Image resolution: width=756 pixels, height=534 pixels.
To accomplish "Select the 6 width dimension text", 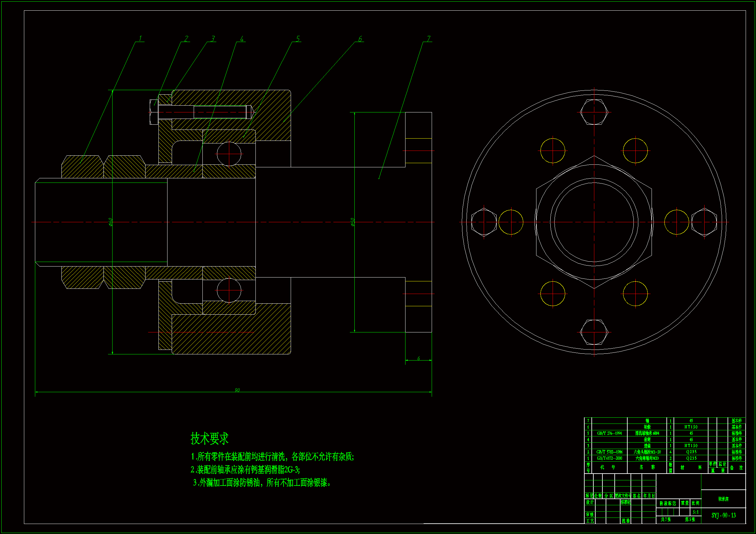I will coord(418,358).
